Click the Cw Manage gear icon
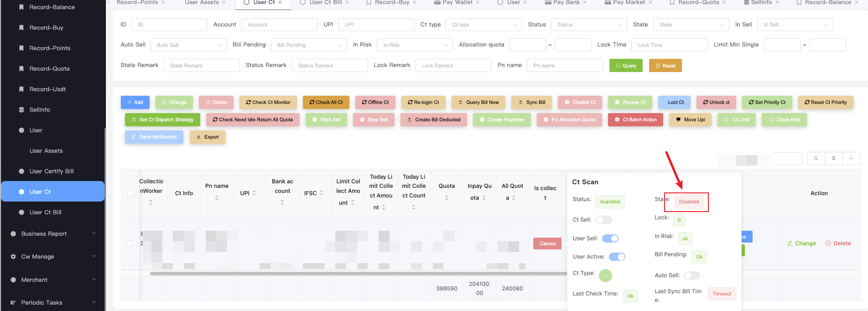The width and height of the screenshot is (868, 311). click(13, 257)
